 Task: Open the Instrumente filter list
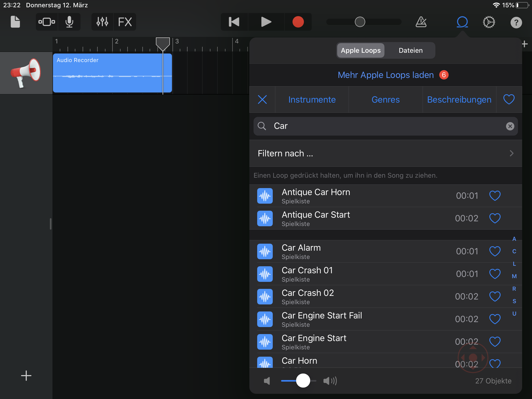[x=312, y=99]
